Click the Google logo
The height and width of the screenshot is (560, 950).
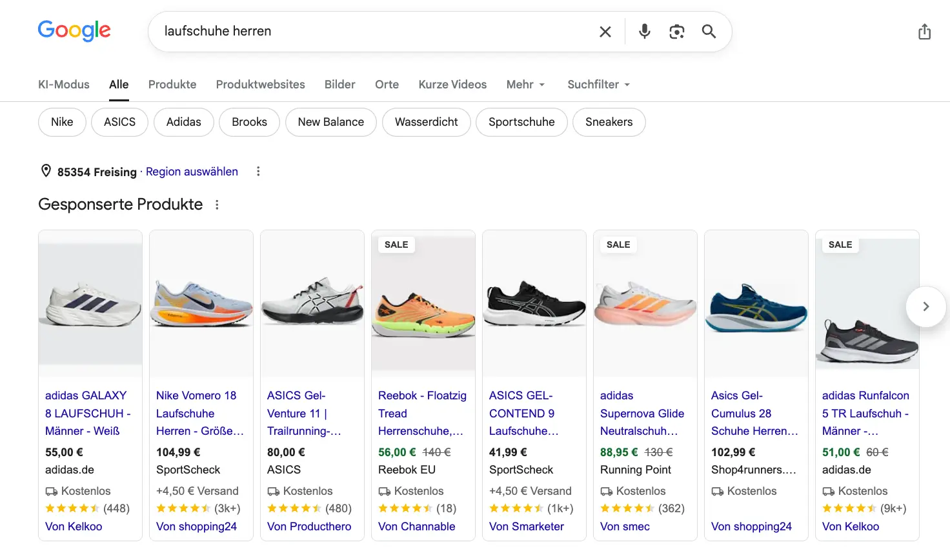pyautogui.click(x=74, y=31)
